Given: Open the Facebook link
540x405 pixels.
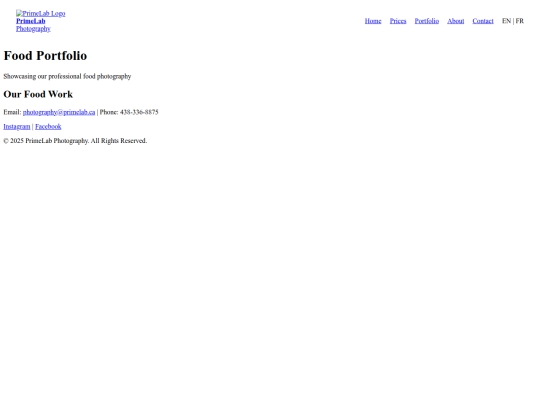Looking at the screenshot, I should [48, 126].
